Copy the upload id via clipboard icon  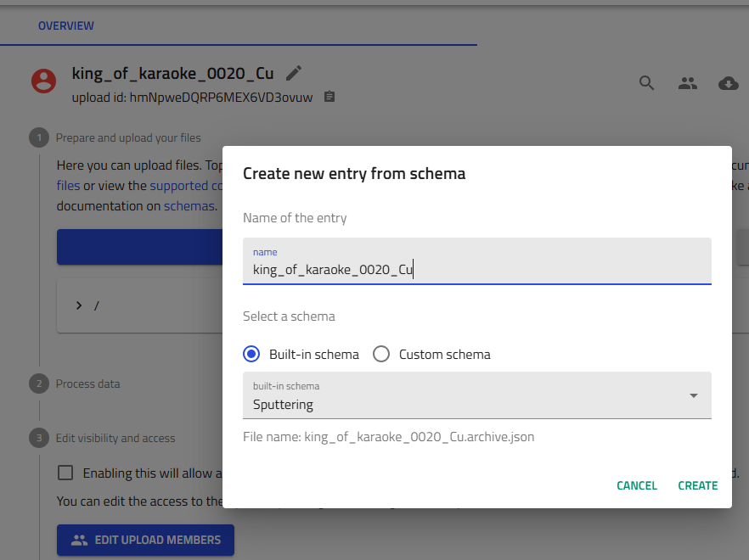tap(329, 97)
